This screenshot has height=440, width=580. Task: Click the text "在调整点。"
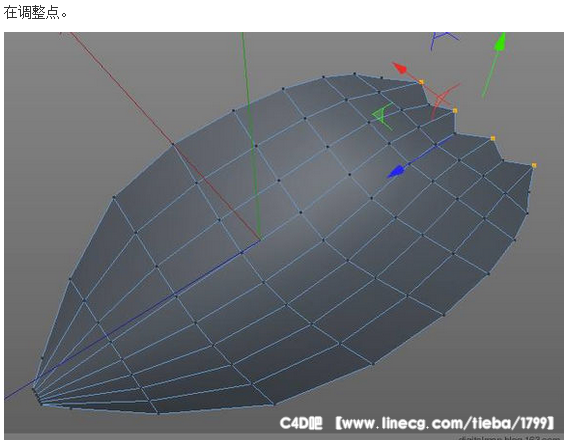[36, 13]
